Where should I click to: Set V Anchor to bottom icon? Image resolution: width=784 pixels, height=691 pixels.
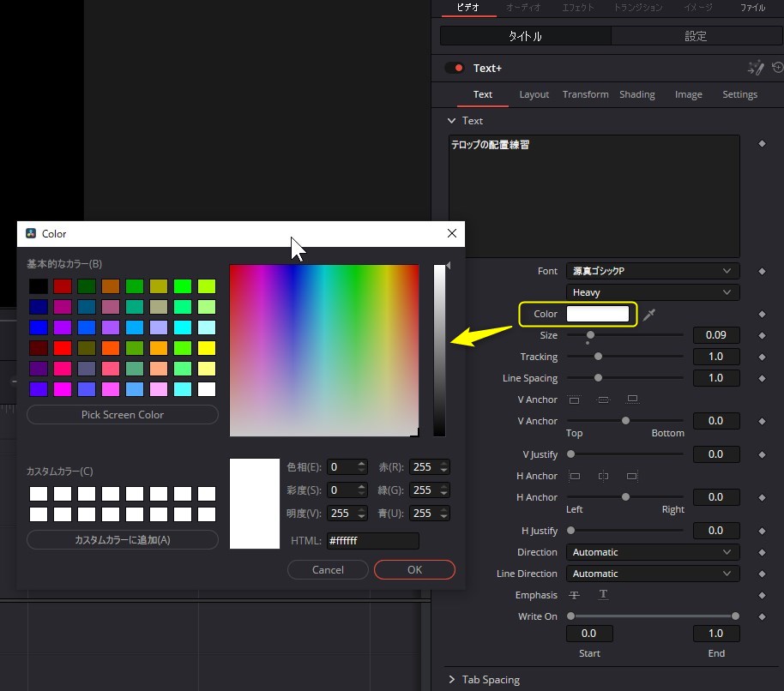click(632, 400)
